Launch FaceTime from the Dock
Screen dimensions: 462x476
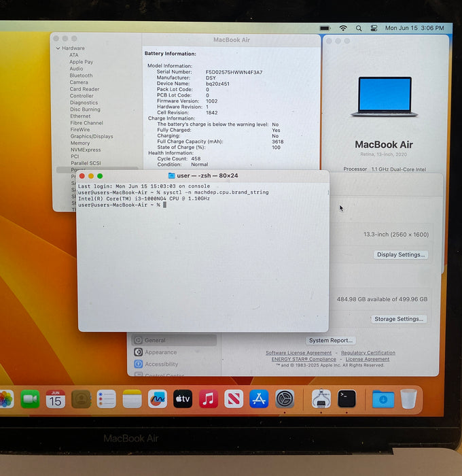point(30,398)
